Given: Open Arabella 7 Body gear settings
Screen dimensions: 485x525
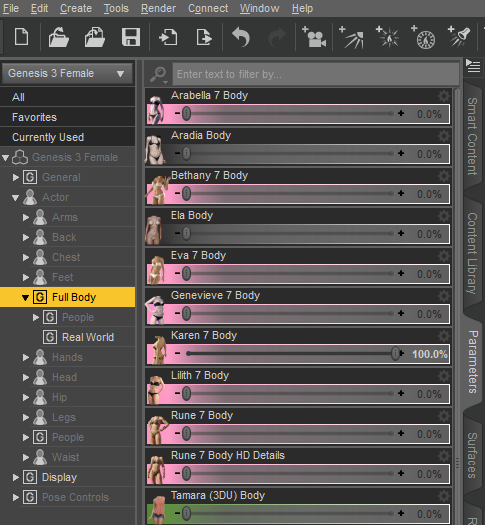Looking at the screenshot, I should pos(444,96).
